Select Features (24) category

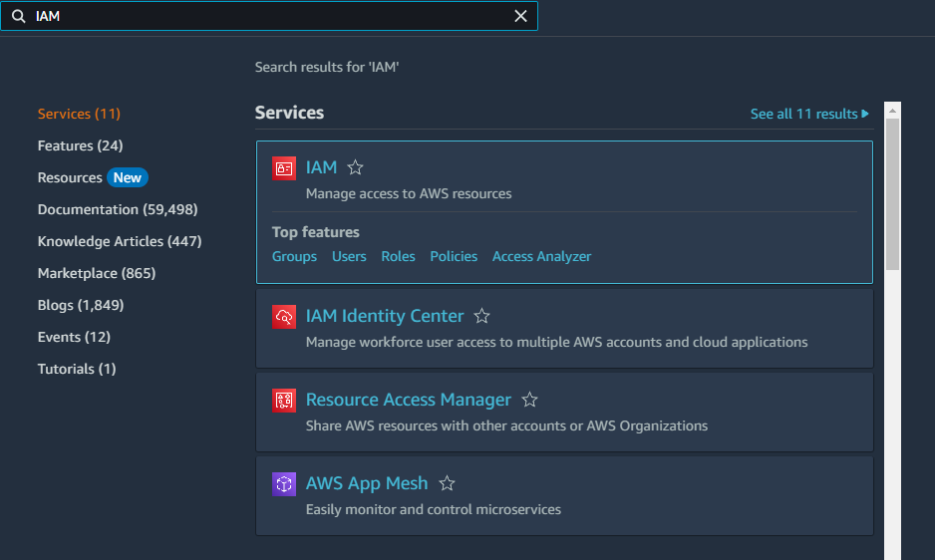(79, 146)
